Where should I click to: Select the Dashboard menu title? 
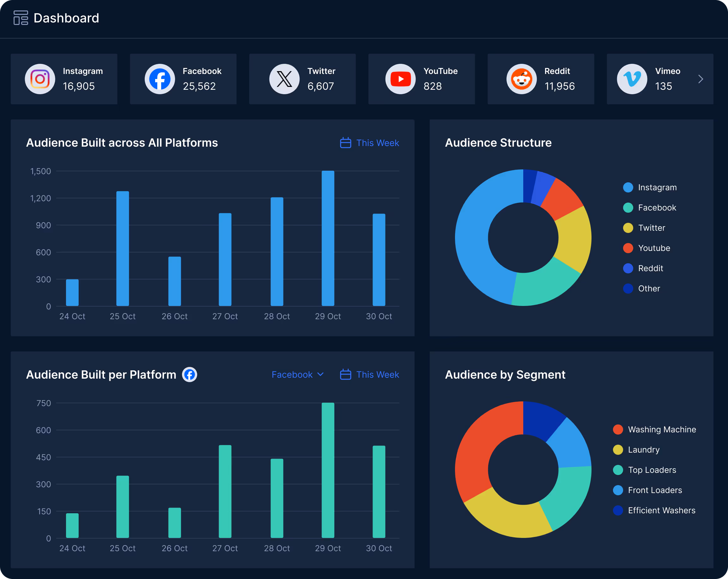(x=66, y=18)
